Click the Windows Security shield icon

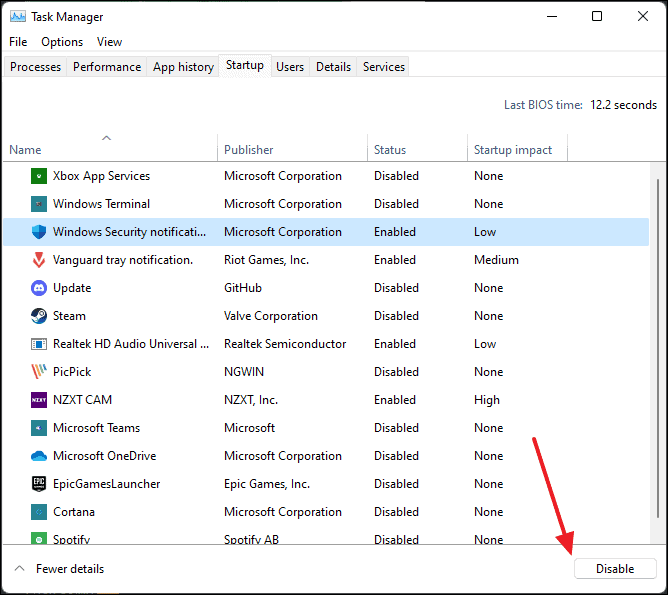[39, 232]
